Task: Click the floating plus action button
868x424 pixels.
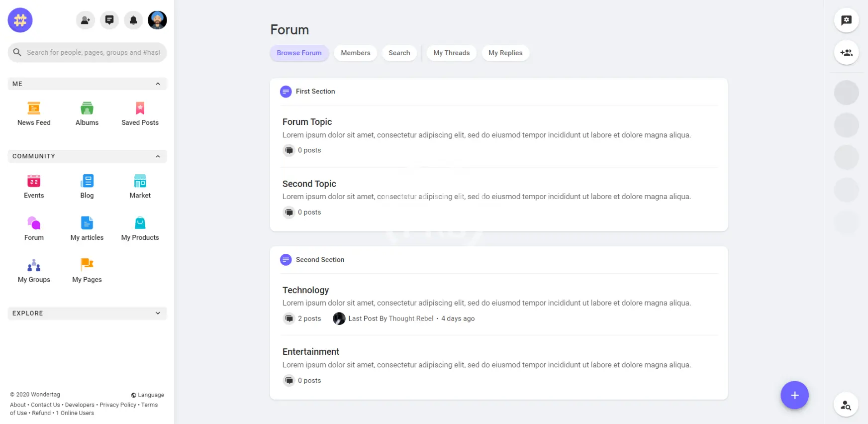Action: (x=794, y=395)
